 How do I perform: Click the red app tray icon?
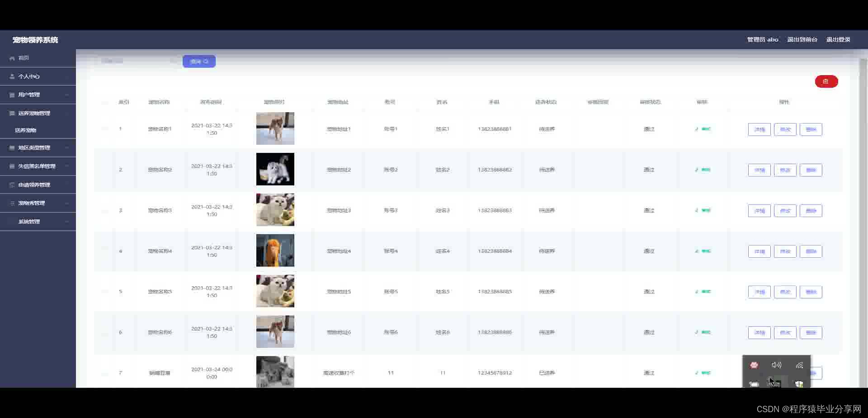click(754, 365)
